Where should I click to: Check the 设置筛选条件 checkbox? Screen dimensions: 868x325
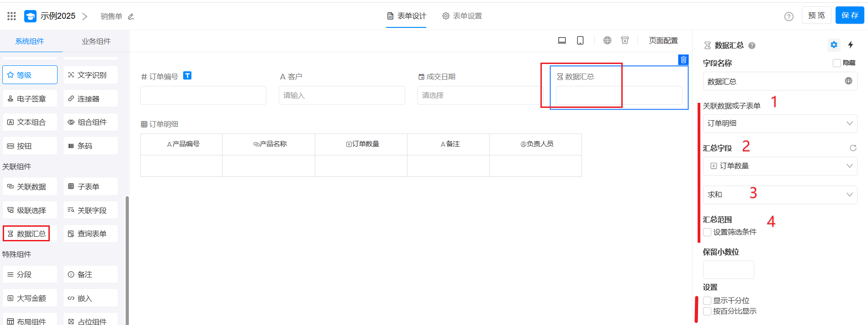point(707,232)
